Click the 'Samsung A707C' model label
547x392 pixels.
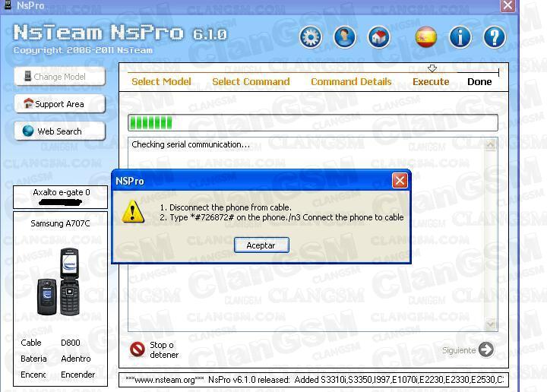(60, 223)
